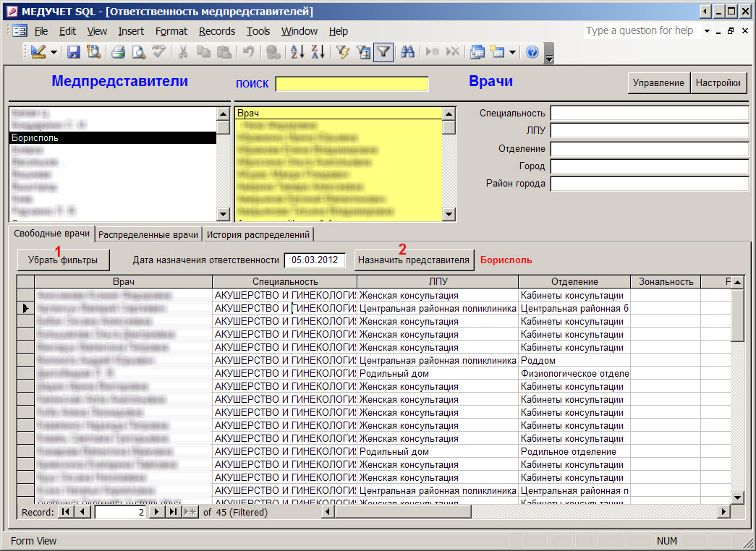Click the date field showing 05.03.2012
756x551 pixels.
click(x=315, y=260)
